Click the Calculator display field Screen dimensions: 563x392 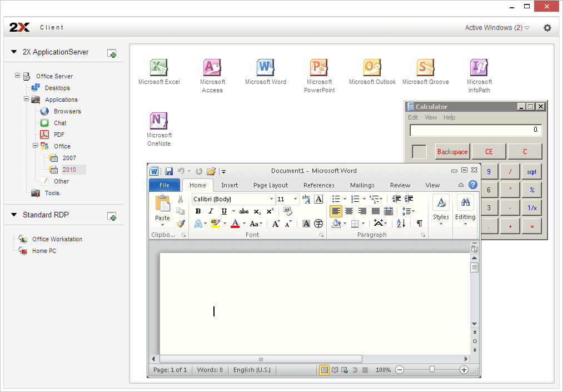[476, 130]
